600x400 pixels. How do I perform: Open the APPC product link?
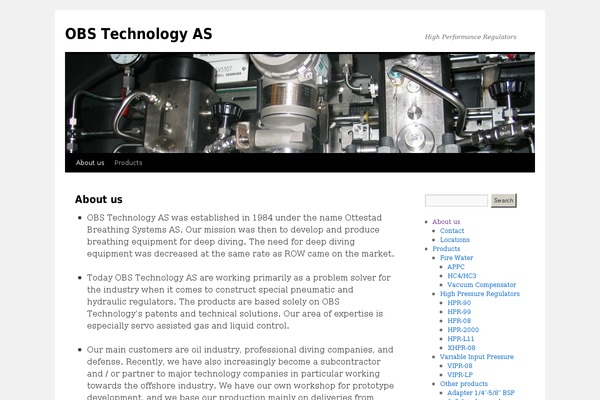pos(456,267)
